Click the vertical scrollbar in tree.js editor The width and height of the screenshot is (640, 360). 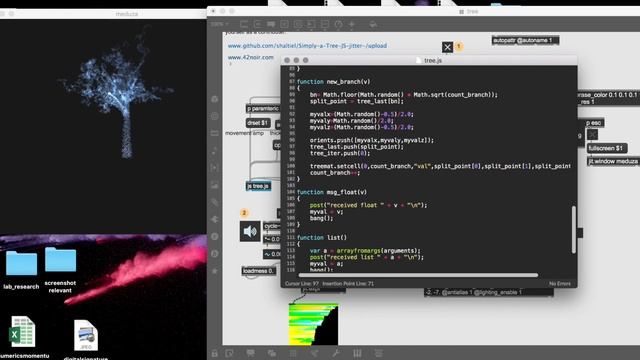pyautogui.click(x=574, y=229)
